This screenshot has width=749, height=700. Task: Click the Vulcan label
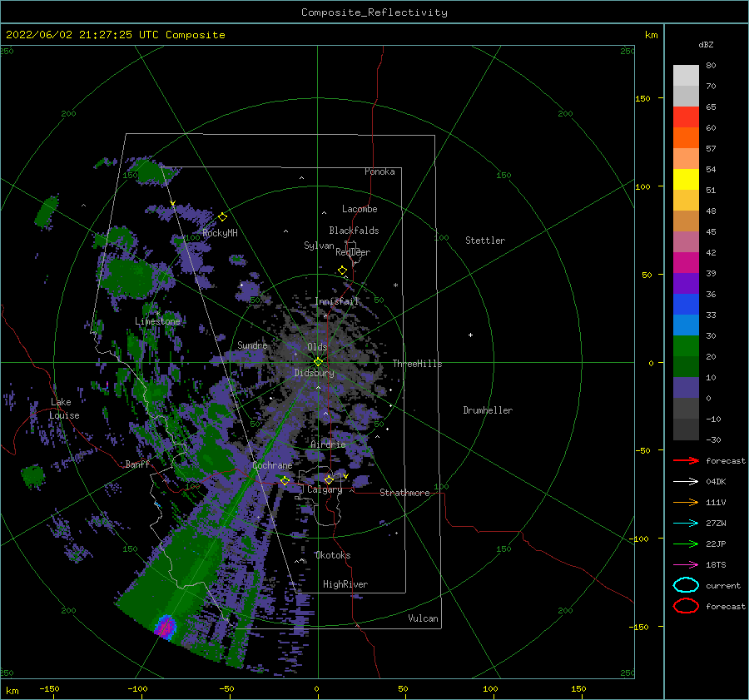click(424, 618)
